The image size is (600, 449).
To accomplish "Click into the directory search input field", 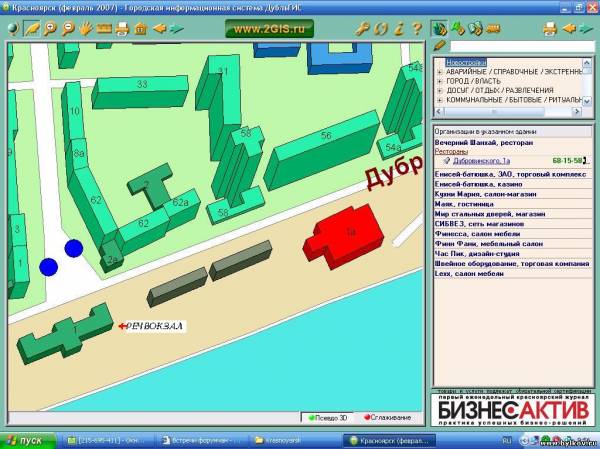I will (x=522, y=46).
